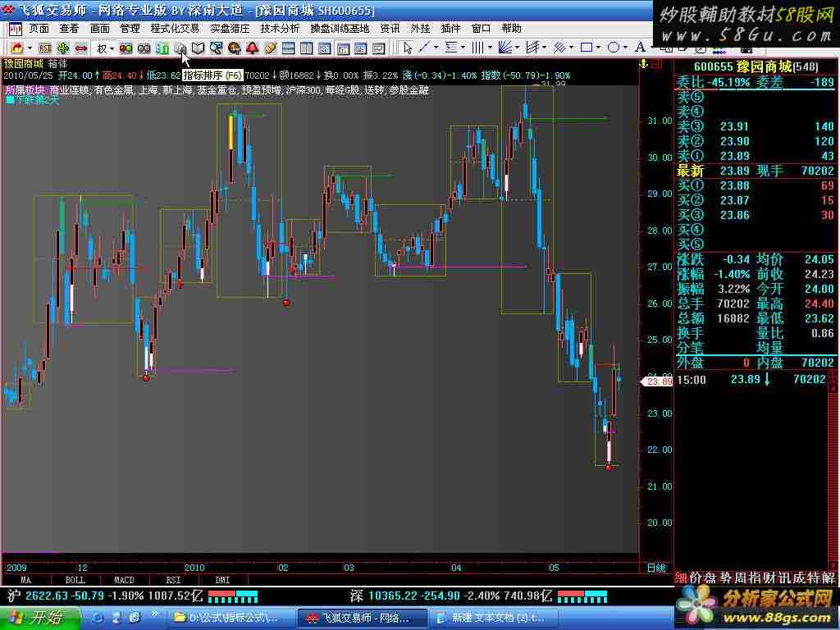
Task: Select the rectangle drawing tool
Action: pos(587,48)
